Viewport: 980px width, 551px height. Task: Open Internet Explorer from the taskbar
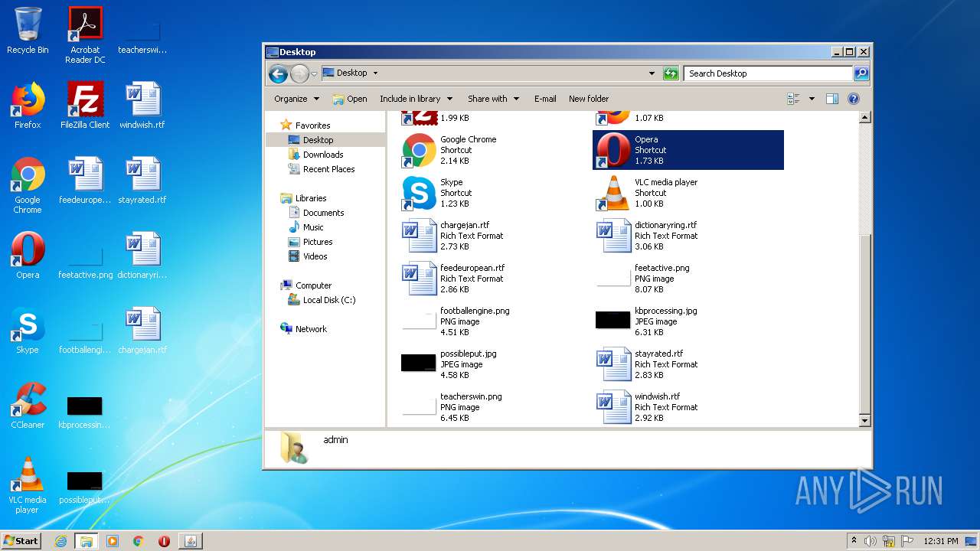(x=60, y=541)
